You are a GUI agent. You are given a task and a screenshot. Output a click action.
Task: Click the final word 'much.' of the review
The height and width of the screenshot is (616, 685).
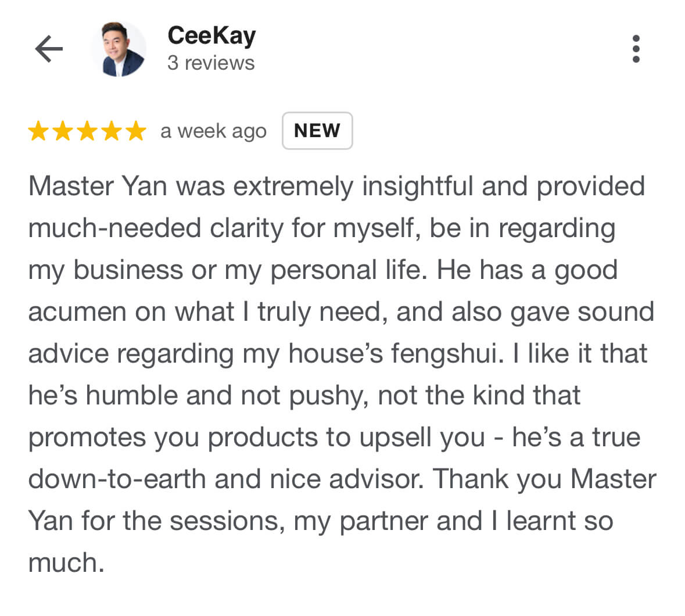coord(66,563)
